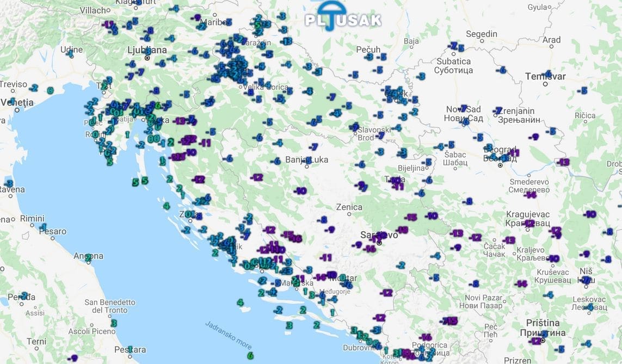Click the -1 marker beside Pesaro
622x364 pixels.
[42, 226]
